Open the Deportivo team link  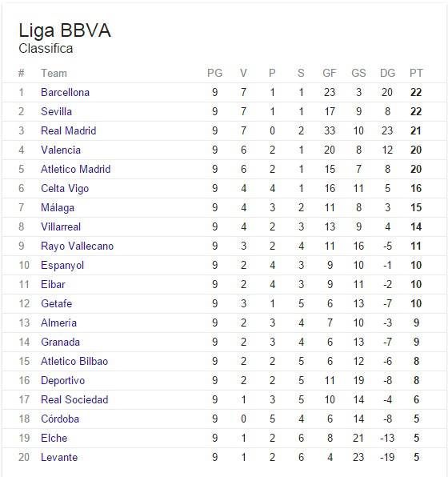[x=62, y=380]
